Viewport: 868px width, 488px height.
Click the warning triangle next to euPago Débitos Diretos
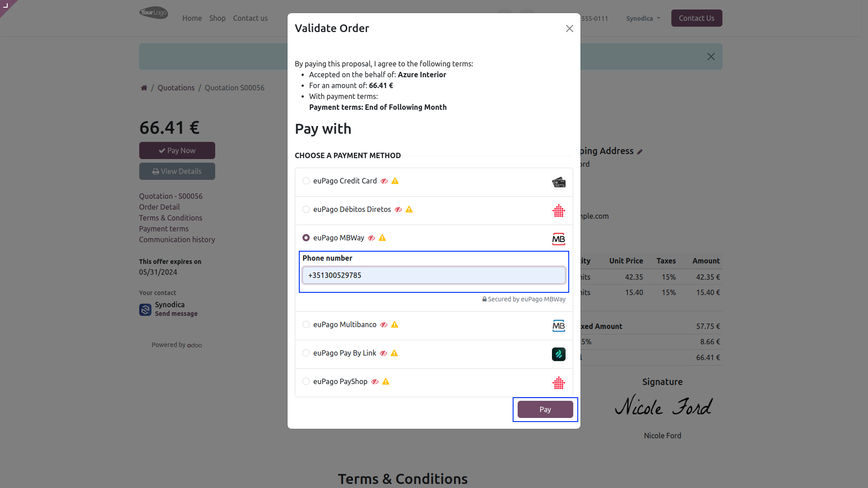point(409,209)
